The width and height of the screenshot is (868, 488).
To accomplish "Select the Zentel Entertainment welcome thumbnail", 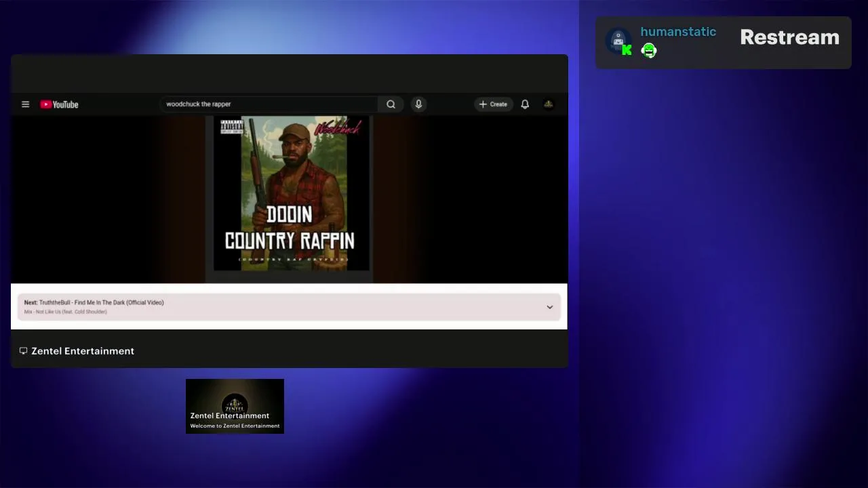I will tap(235, 406).
